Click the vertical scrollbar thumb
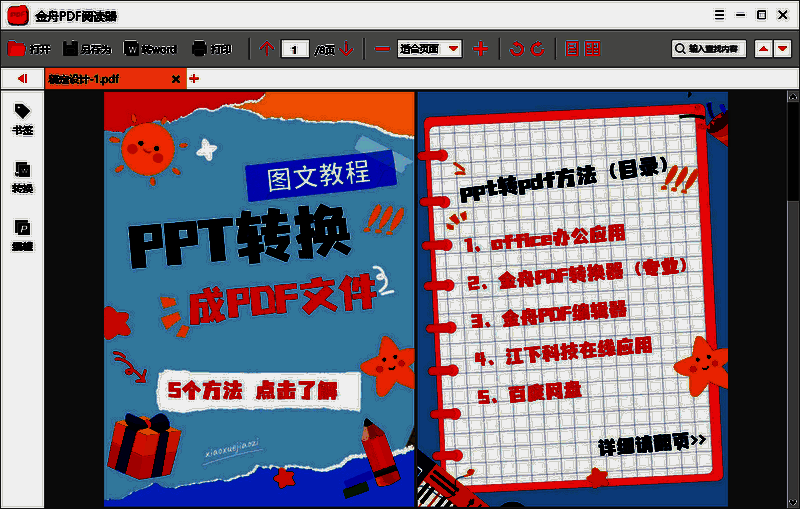Image resolution: width=800 pixels, height=509 pixels. point(793,150)
